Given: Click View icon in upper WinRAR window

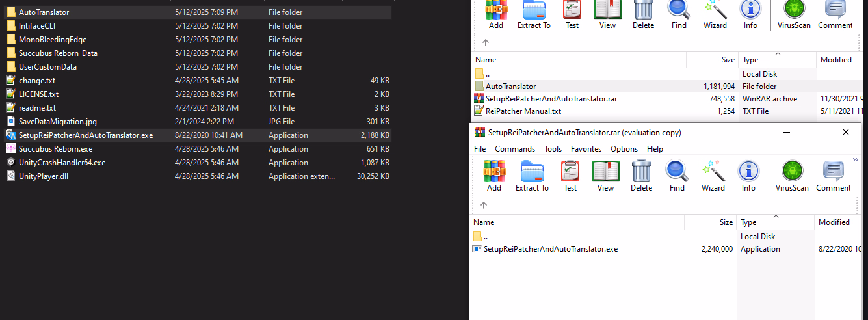Looking at the screenshot, I should (x=607, y=14).
